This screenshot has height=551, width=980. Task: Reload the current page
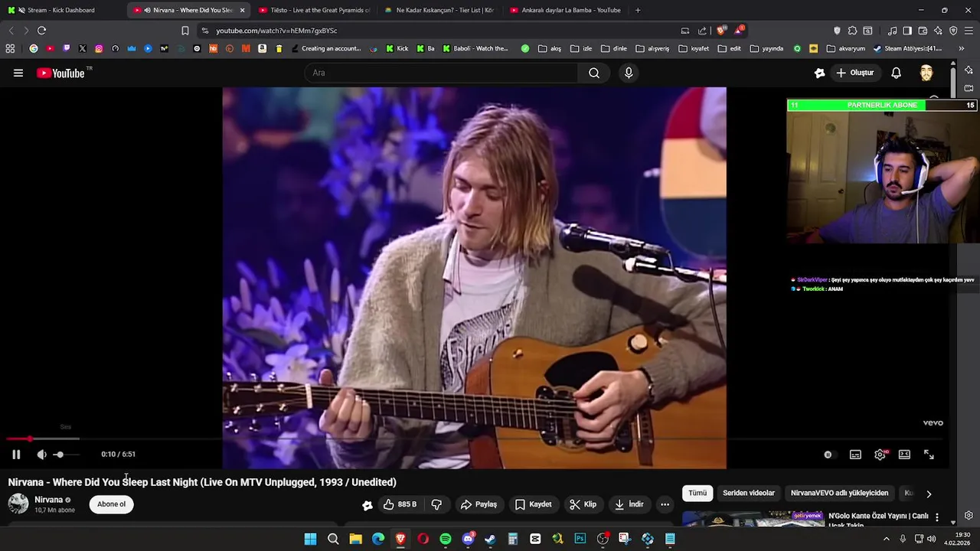pos(41,31)
